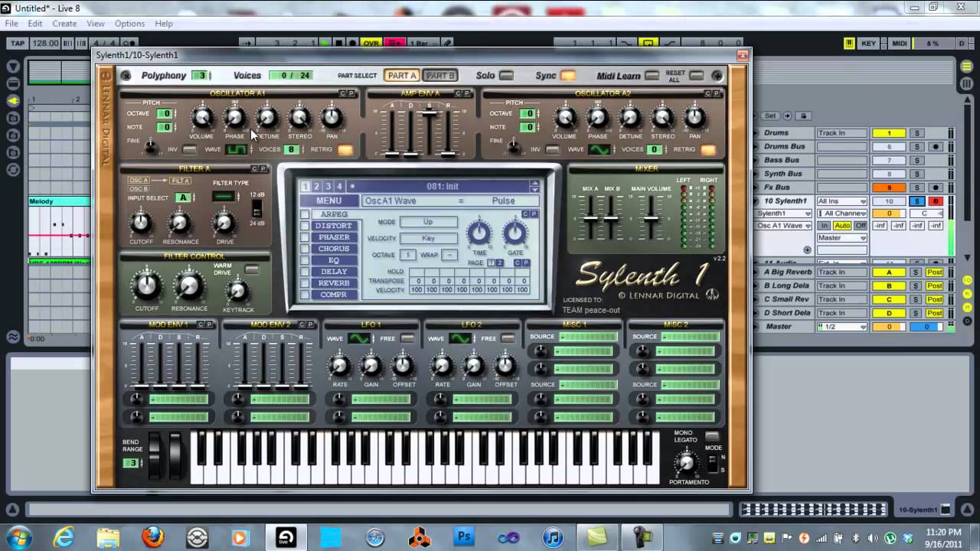Open the Sylenth1 MENU button

[328, 201]
